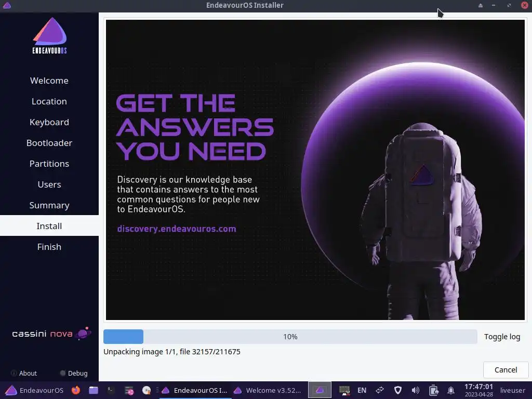
Task: Click the discovery.endeavouros.com link
Action: (177, 229)
